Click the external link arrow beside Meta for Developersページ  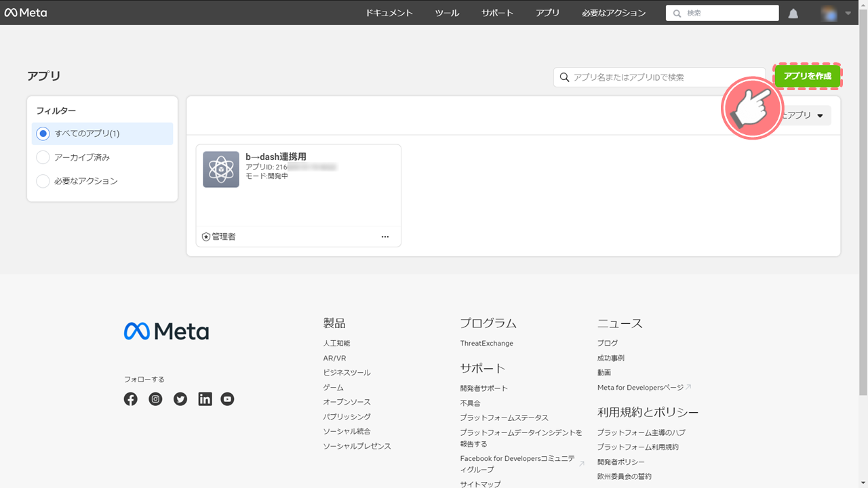pos(688,388)
